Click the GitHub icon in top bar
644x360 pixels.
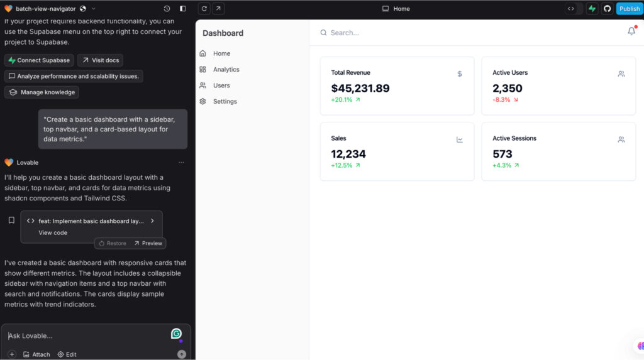[607, 9]
